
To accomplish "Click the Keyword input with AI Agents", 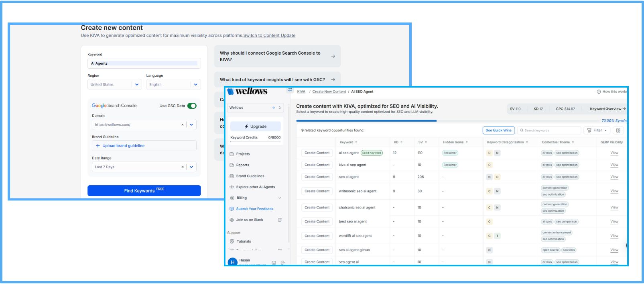I will [144, 63].
